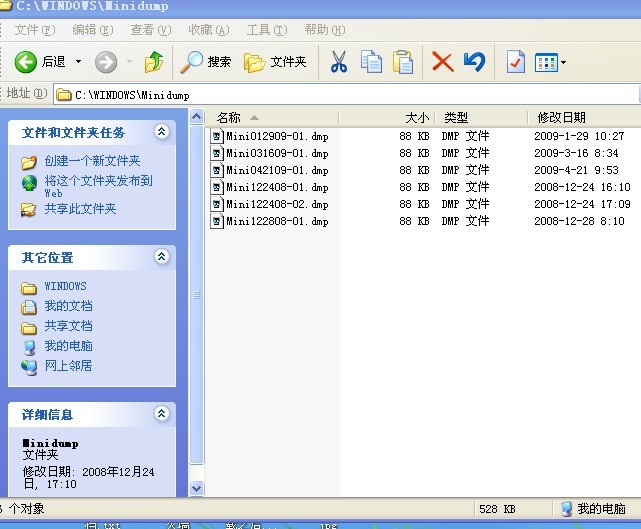Image resolution: width=641 pixels, height=529 pixels.
Task: Click the shared folder icon beside 共享此文件夹
Action: [x=28, y=210]
